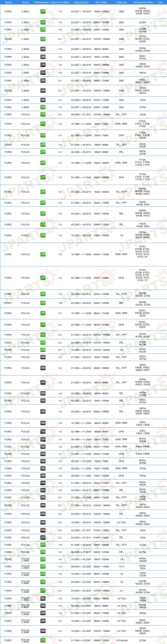Click the Nadwozie column header
The image size is (167, 644).
122,2
